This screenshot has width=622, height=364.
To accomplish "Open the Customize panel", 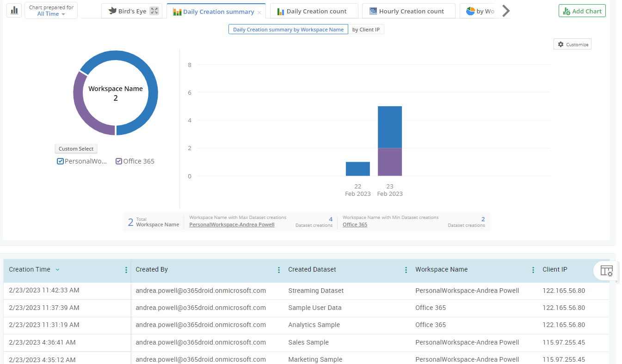I will [x=573, y=44].
